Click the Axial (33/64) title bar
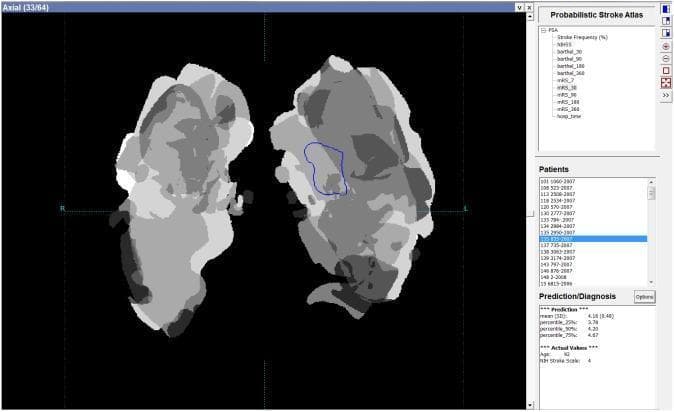 pyautogui.click(x=258, y=8)
